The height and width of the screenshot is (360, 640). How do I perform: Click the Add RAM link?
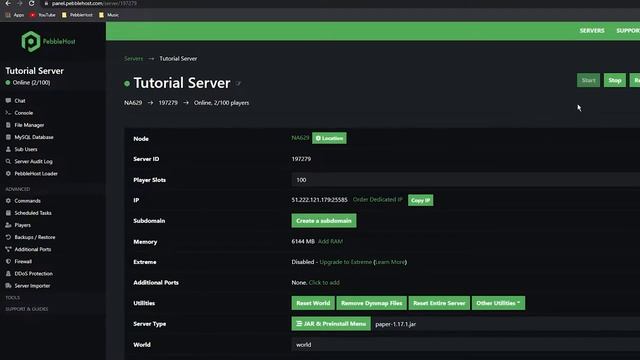330,242
